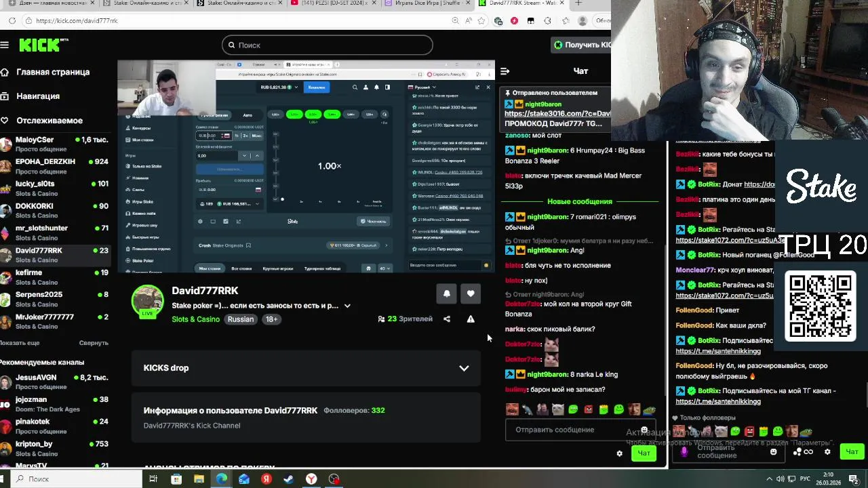Screen dimensions: 868x488
Task: Click the Фолловеров: 332 count
Action: click(354, 410)
